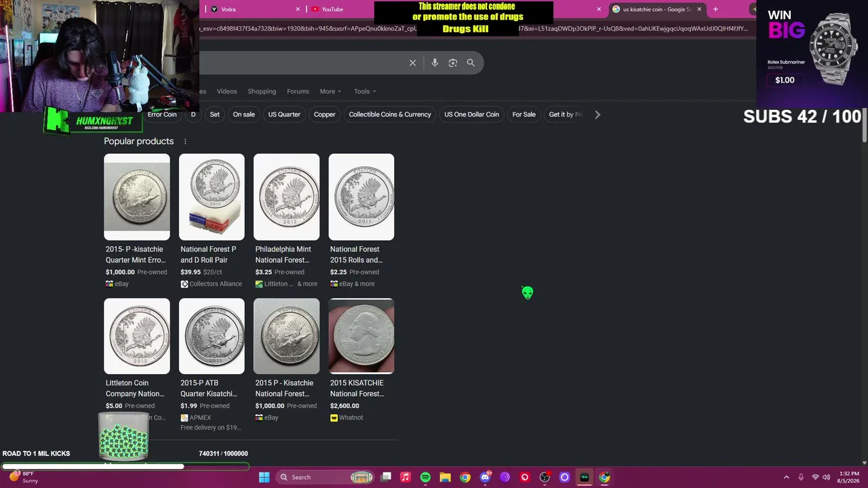Open Wi-Fi network settings in tray
Viewport: 868px width, 488px height.
pyautogui.click(x=815, y=477)
